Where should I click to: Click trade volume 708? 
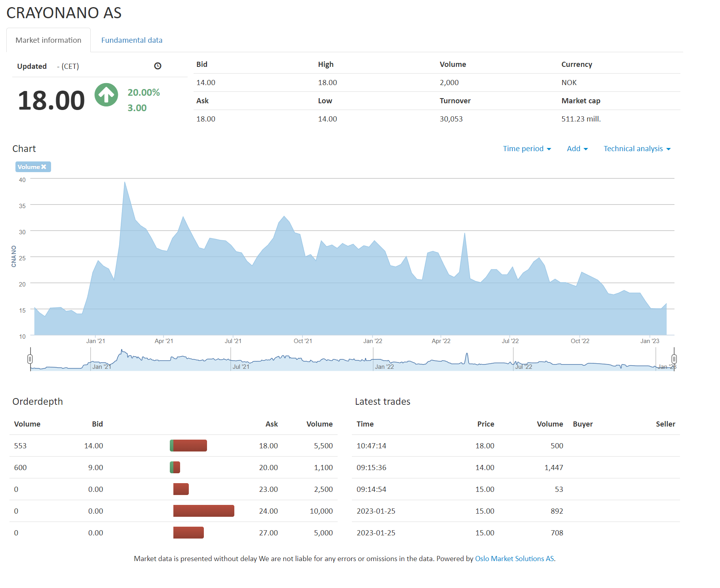557,533
